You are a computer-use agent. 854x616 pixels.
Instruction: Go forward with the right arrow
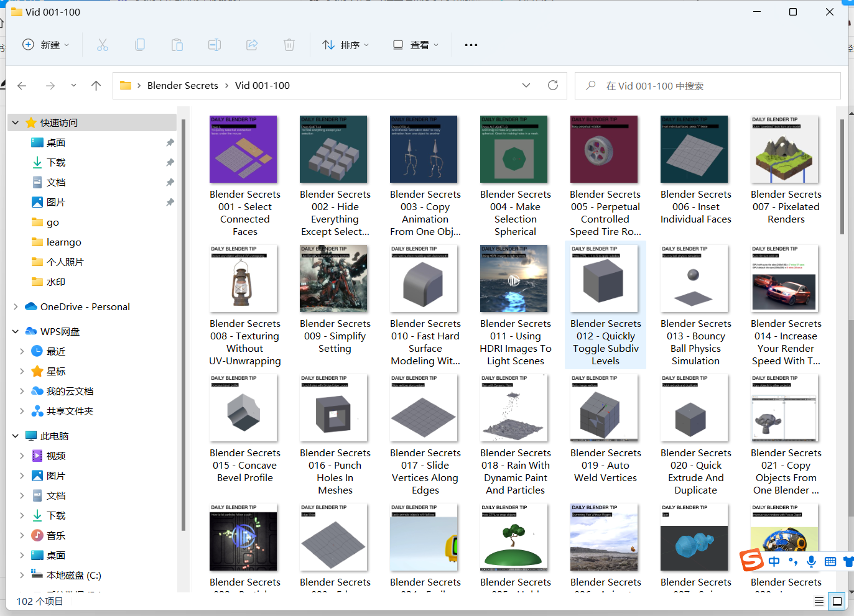[x=50, y=86]
